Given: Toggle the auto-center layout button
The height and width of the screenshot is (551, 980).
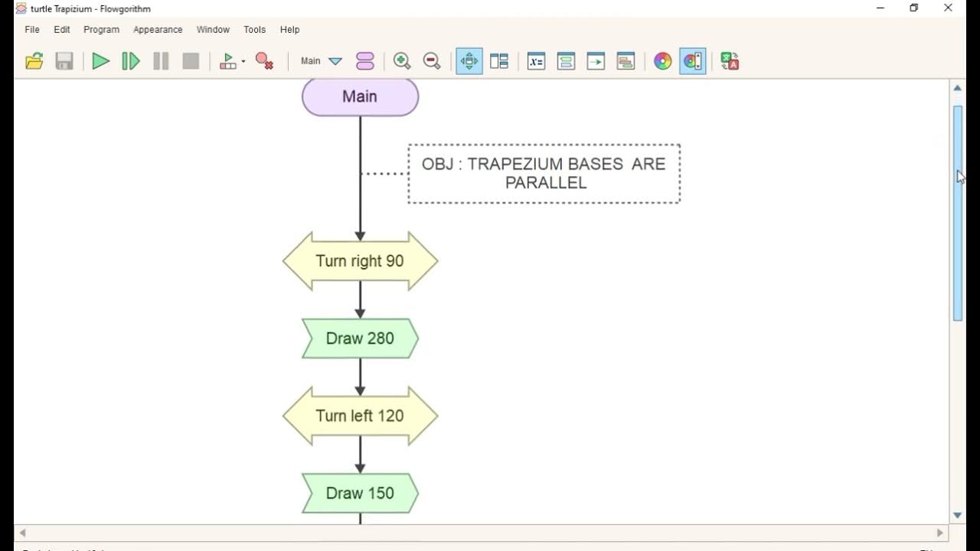Looking at the screenshot, I should click(x=469, y=61).
